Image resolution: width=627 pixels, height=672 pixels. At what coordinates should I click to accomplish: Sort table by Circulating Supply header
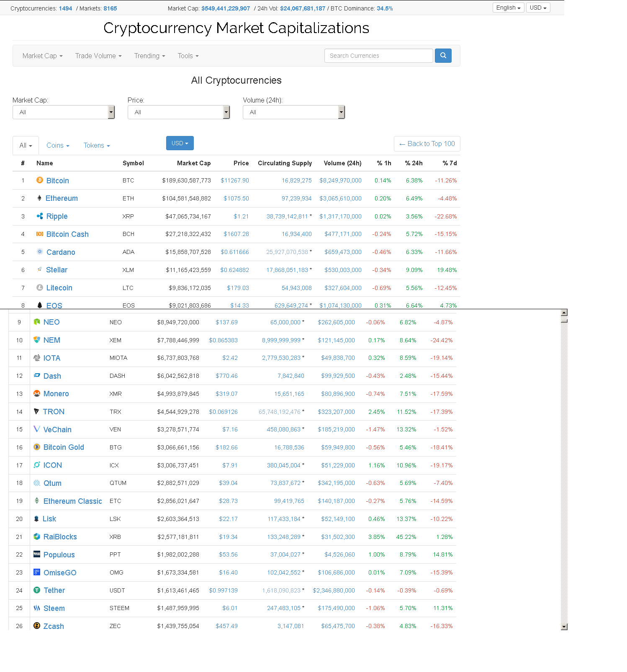[x=285, y=163]
